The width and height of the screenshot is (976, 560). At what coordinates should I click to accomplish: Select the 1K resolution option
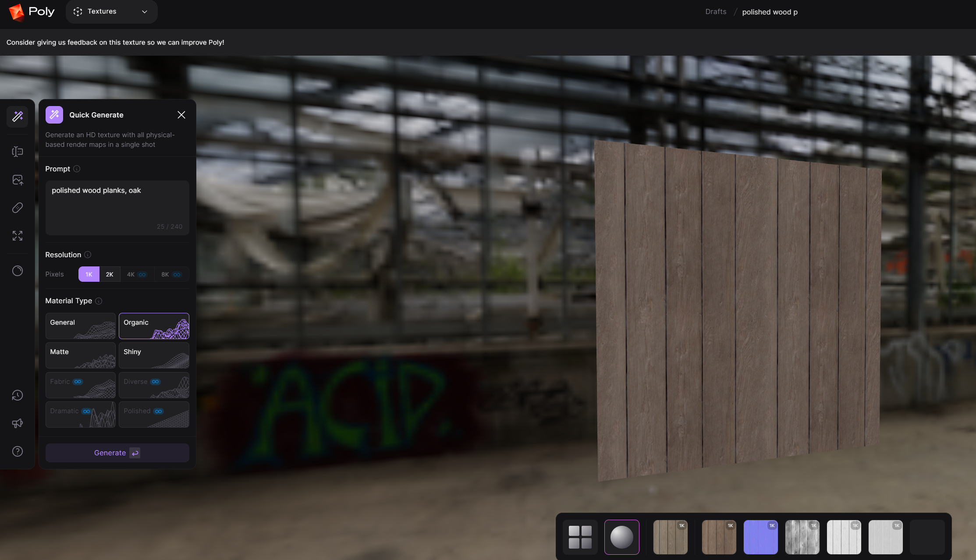pyautogui.click(x=89, y=274)
